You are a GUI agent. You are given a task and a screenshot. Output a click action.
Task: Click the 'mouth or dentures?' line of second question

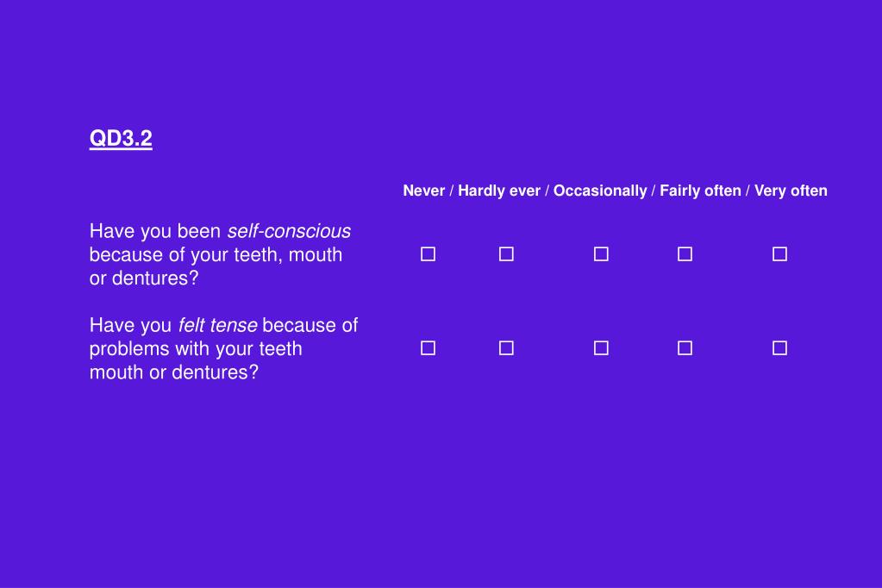tap(174, 372)
